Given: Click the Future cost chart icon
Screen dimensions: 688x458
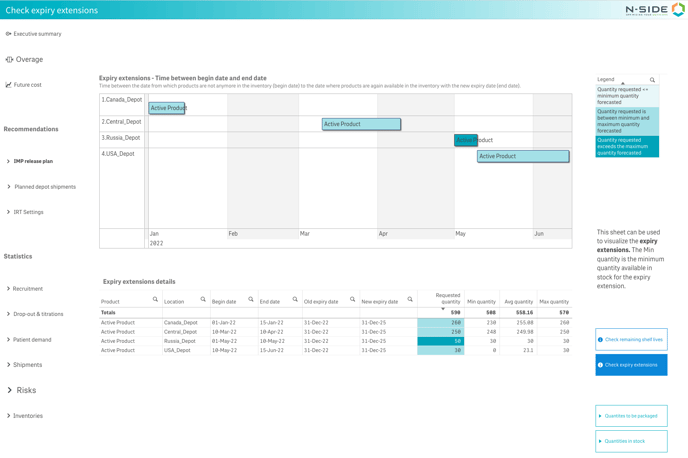Looking at the screenshot, I should pos(9,85).
